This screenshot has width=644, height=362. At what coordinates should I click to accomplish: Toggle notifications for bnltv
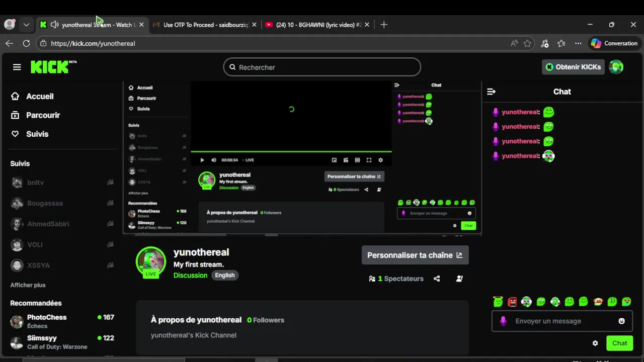[110, 183]
